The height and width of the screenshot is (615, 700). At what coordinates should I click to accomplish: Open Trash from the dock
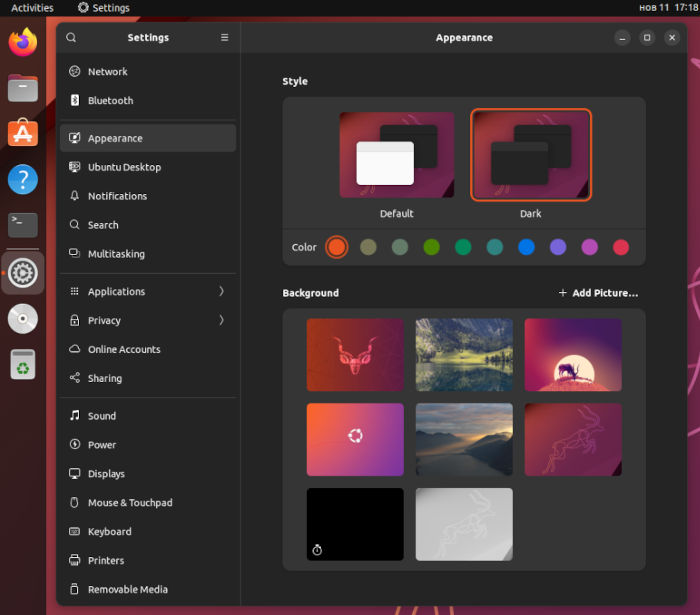23,364
